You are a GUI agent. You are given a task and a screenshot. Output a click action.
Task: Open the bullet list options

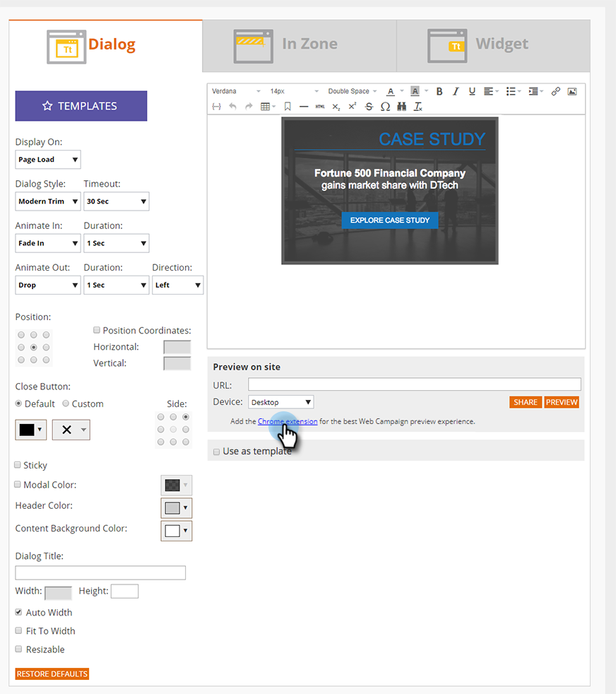point(511,91)
